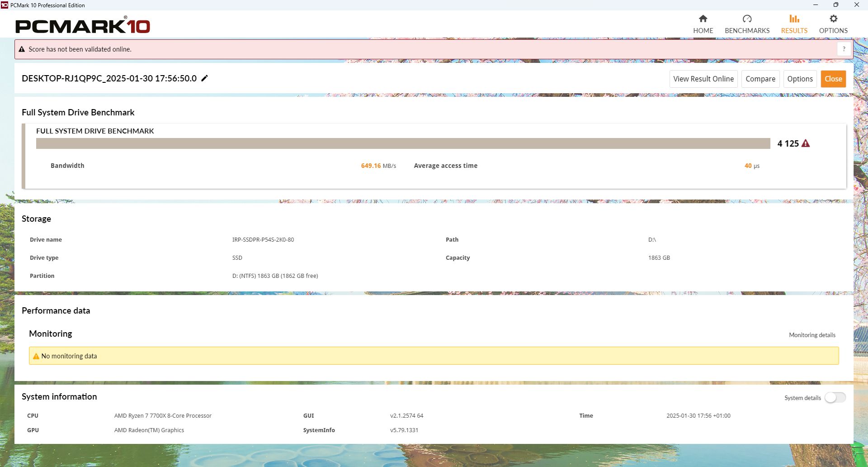The width and height of the screenshot is (868, 467).
Task: Click the score value 4 125
Action: 788,143
